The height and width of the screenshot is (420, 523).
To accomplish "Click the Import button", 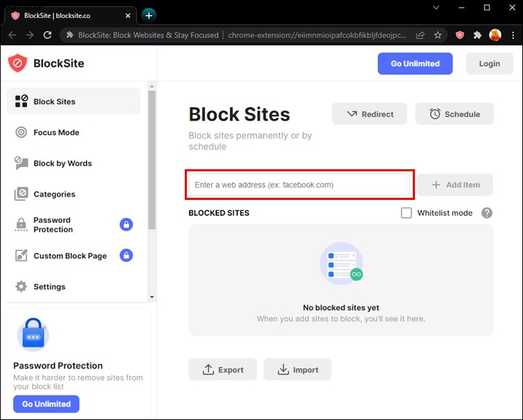I will pos(298,369).
